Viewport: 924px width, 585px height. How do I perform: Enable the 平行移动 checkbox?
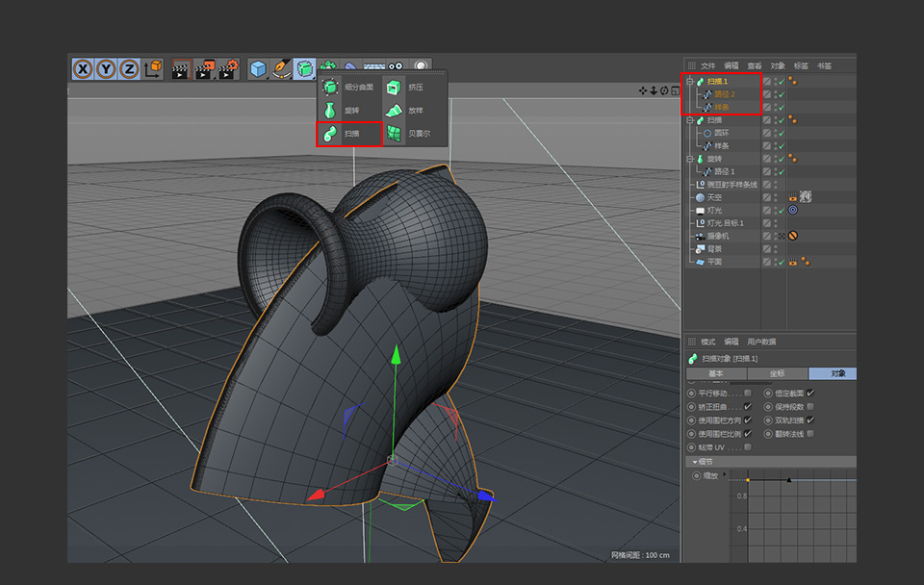coord(748,393)
